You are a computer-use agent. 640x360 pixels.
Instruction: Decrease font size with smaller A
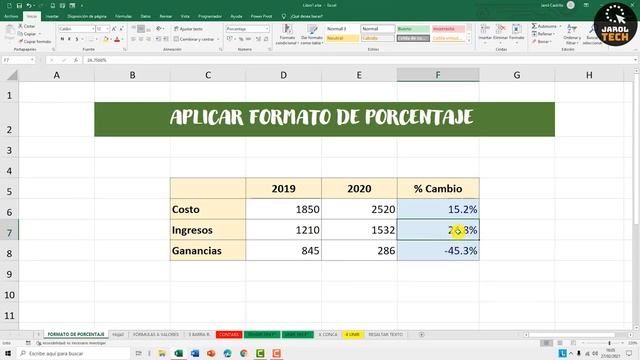(x=122, y=29)
